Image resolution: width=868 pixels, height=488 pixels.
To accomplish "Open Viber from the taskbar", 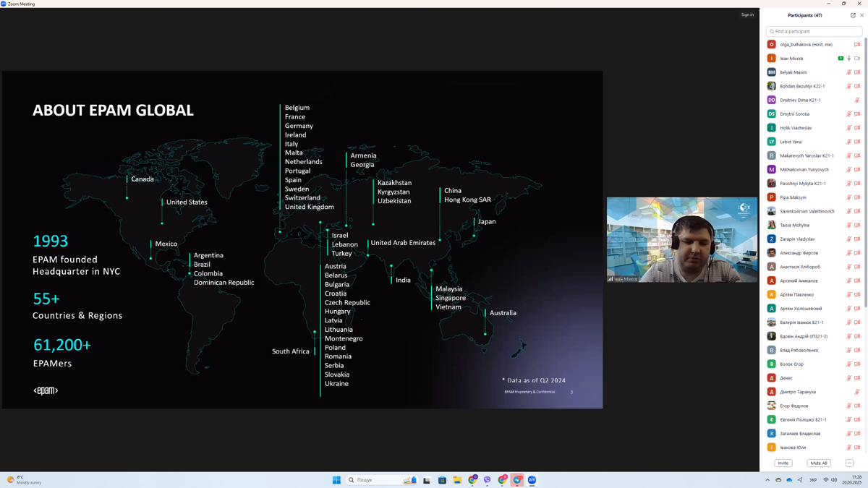I will (x=487, y=480).
